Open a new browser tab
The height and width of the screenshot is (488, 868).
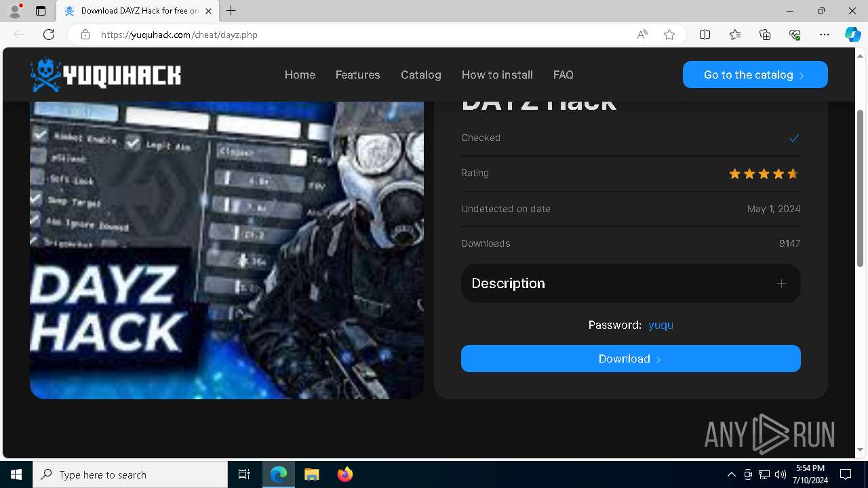click(x=231, y=11)
